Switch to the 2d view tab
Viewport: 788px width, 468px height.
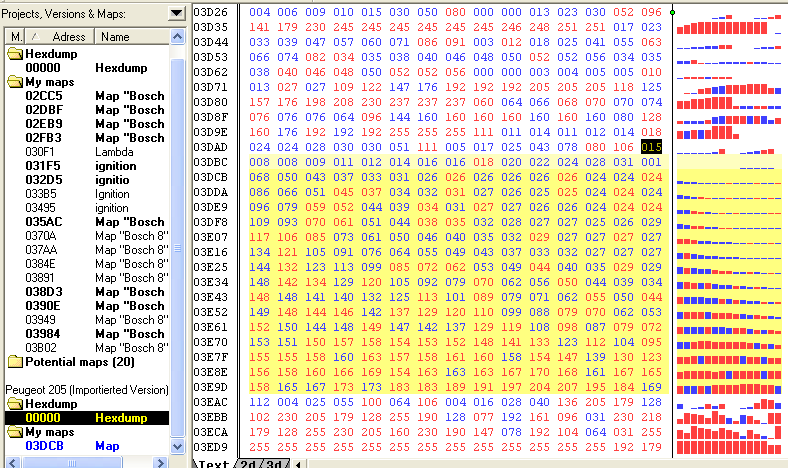249,463
